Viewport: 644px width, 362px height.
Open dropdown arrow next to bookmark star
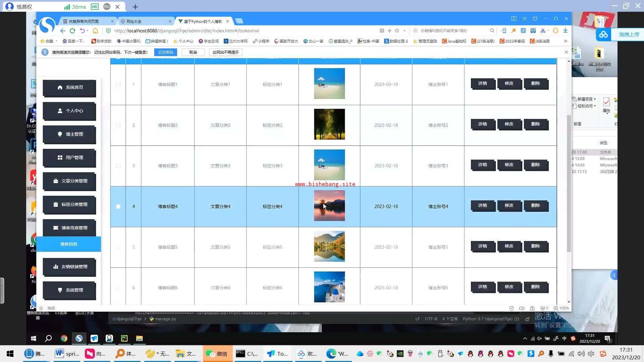click(405, 31)
